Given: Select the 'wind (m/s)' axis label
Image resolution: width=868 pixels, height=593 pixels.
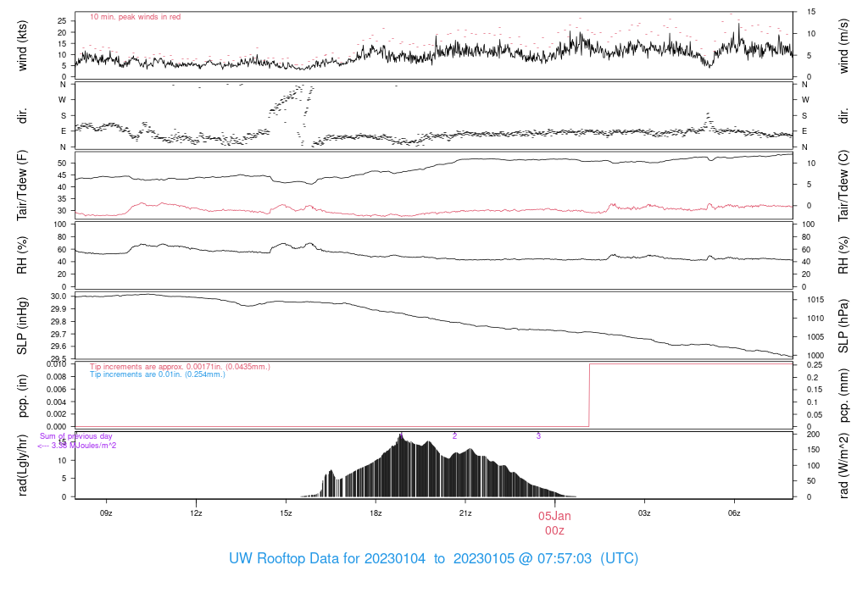Looking at the screenshot, I should point(843,46).
